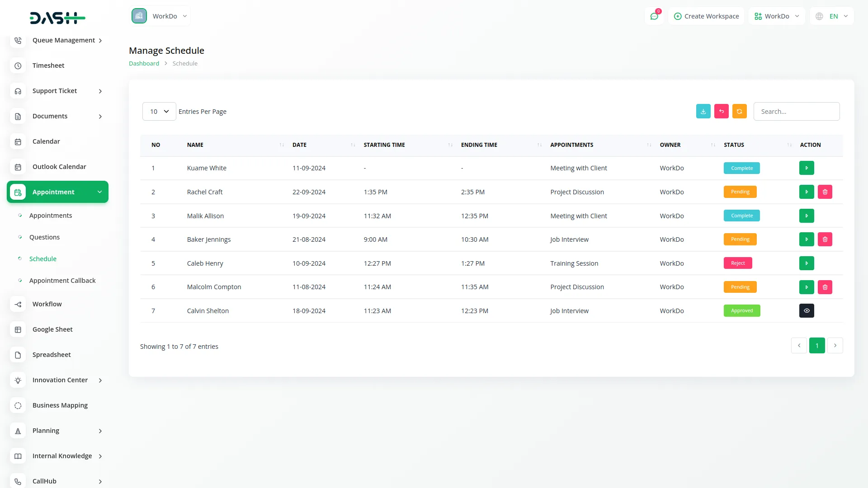View Calvin Shelton's schedule with eye icon
868x488 pixels.
tap(806, 311)
